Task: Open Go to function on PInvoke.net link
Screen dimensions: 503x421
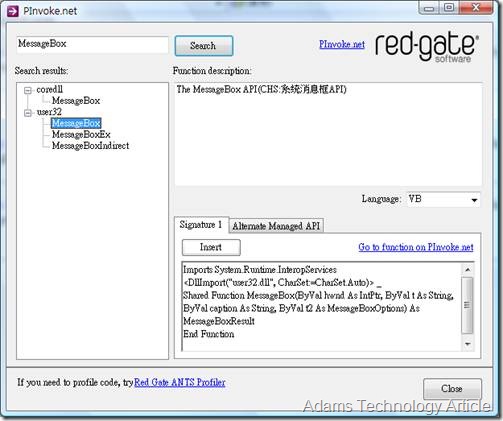Action: click(x=416, y=247)
